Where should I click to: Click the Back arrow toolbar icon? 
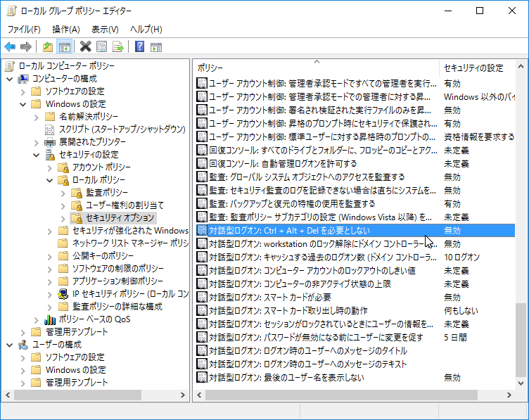point(10,46)
